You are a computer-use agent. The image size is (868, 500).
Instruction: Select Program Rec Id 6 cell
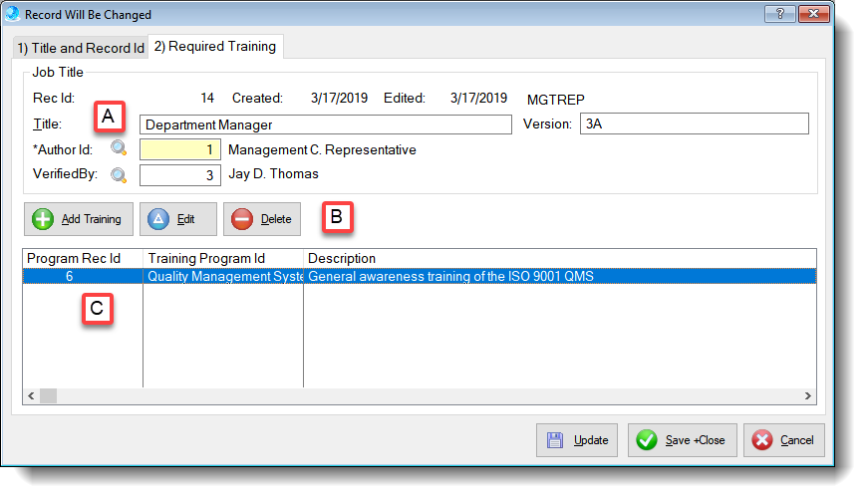tap(83, 276)
